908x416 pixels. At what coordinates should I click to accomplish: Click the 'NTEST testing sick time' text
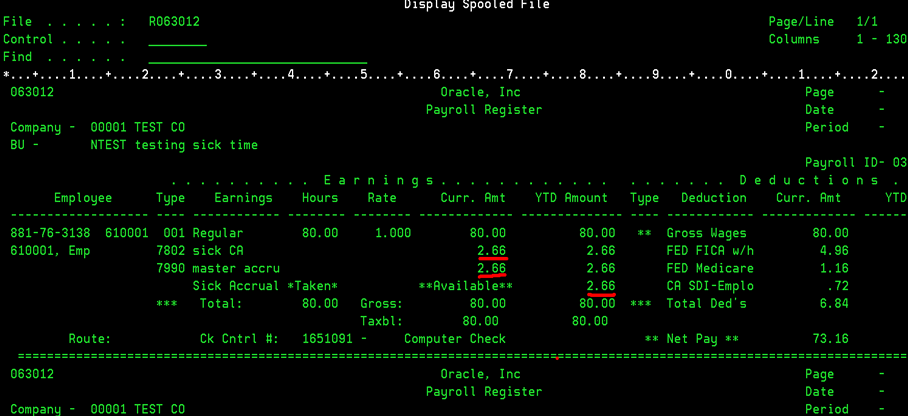click(x=174, y=145)
